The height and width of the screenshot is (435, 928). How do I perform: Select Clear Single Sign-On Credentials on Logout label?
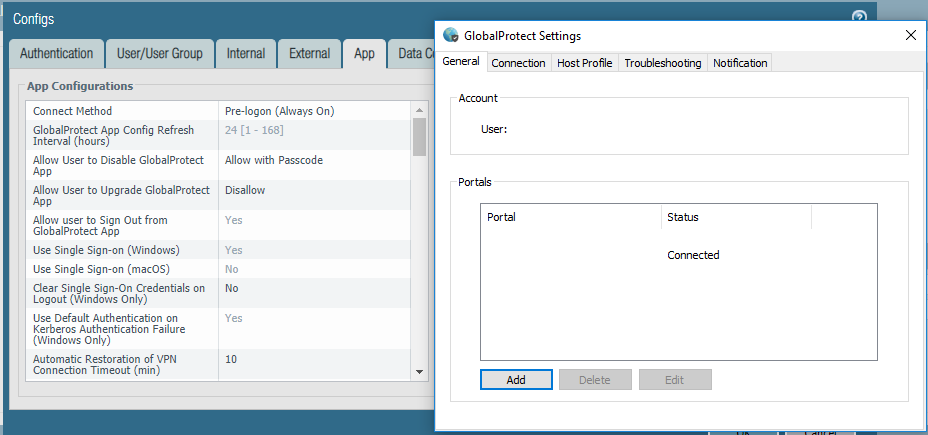tap(119, 294)
